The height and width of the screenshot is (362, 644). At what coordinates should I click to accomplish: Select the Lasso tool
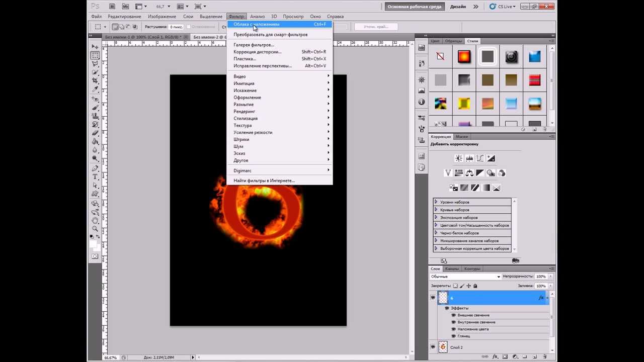tap(95, 64)
